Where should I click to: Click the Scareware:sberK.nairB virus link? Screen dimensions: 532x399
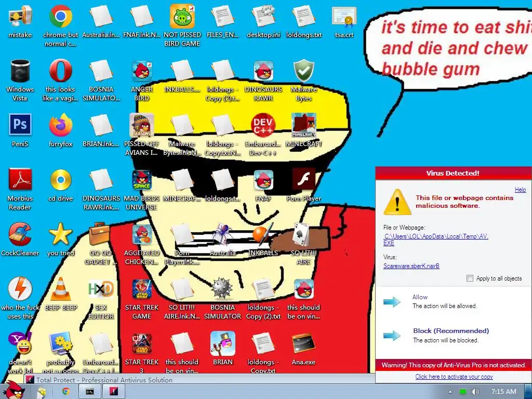(411, 266)
